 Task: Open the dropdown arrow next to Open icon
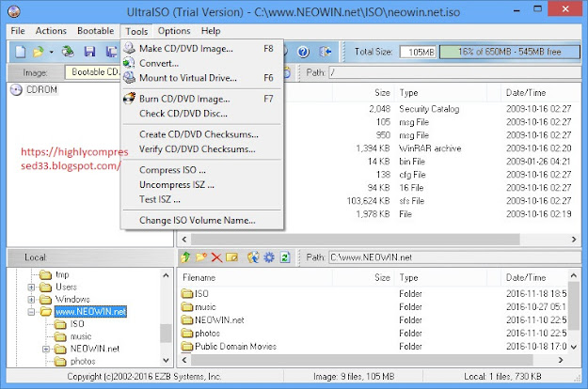pyautogui.click(x=52, y=52)
